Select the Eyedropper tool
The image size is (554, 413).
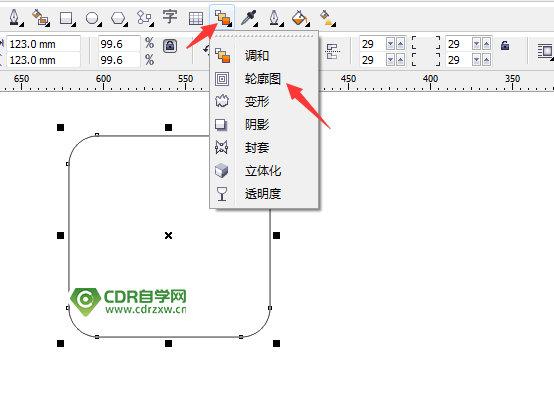(248, 17)
